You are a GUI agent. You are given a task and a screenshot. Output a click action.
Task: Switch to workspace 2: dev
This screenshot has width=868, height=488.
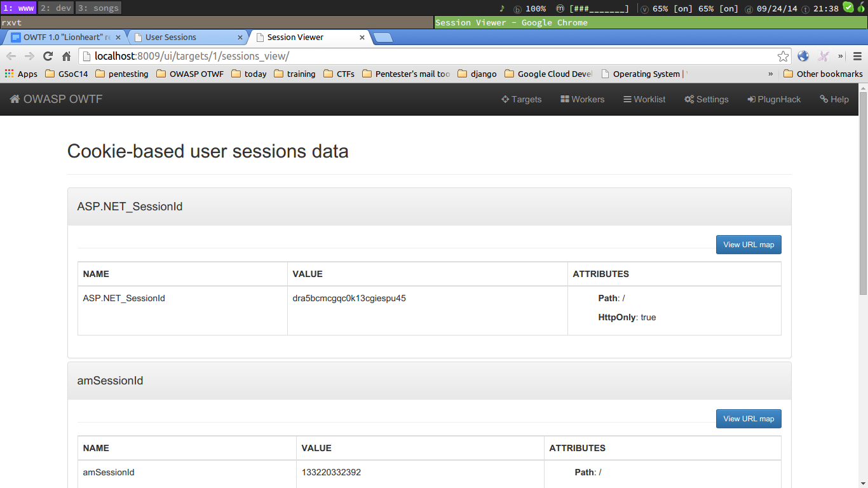coord(55,8)
